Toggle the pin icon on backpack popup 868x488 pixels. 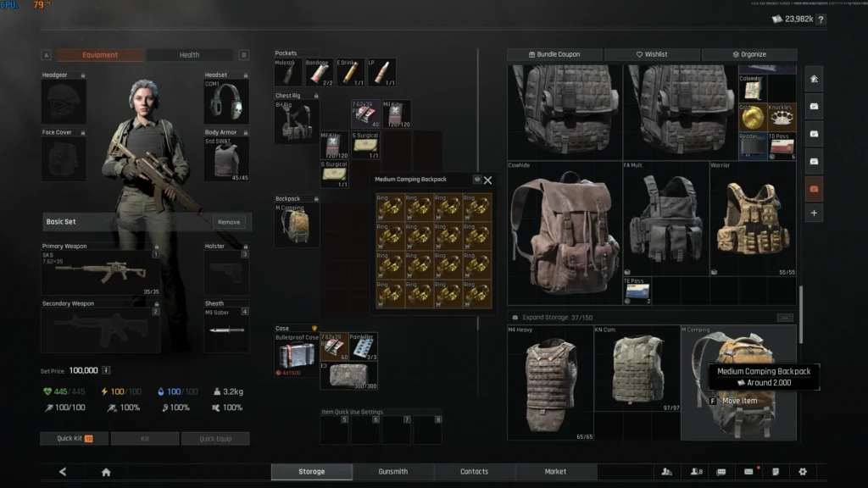476,180
